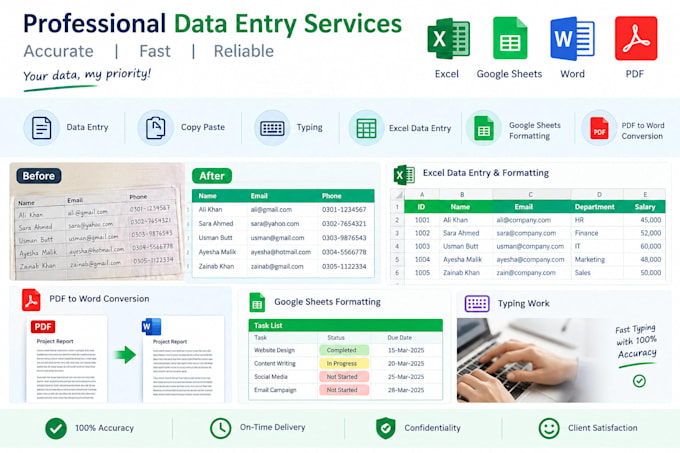Viewport: 680px width, 453px height.
Task: Select the Task List header bar
Action: 346,326
